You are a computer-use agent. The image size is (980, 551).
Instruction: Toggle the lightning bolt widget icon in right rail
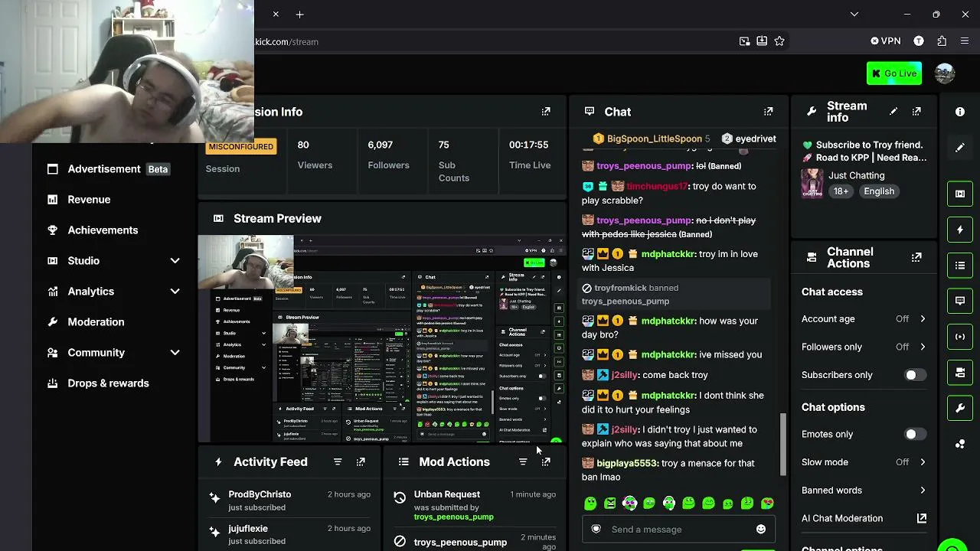(960, 230)
